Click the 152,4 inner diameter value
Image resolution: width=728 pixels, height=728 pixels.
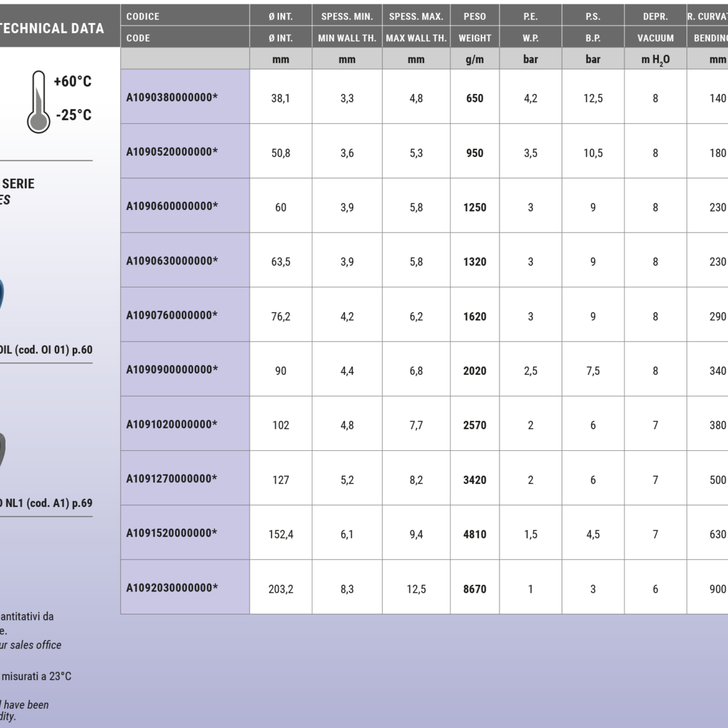[x=280, y=534]
